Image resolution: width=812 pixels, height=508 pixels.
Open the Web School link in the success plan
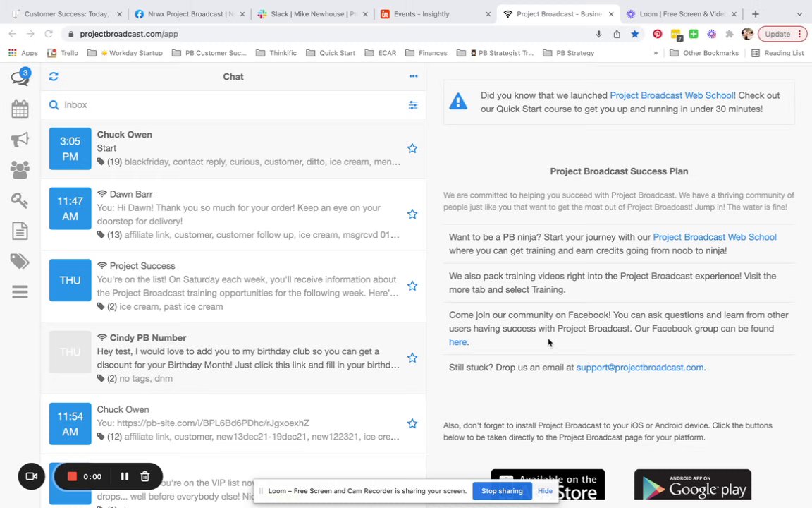[715, 237]
